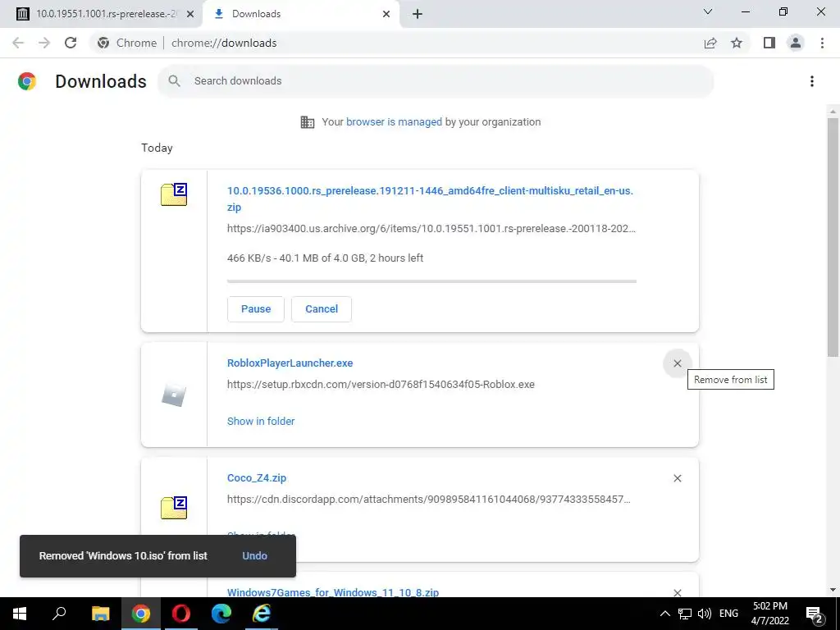Screen dimensions: 840x630
Task: Open the 'browser is managed' link
Action: click(394, 122)
